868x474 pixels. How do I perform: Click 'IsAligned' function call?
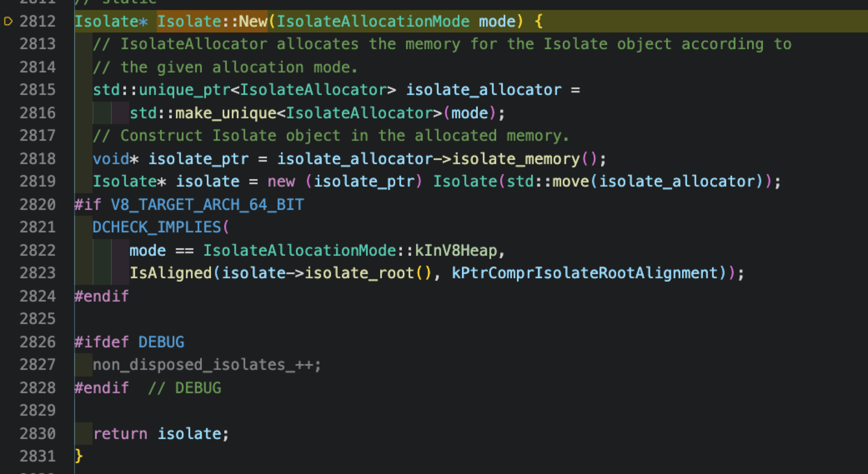click(171, 273)
